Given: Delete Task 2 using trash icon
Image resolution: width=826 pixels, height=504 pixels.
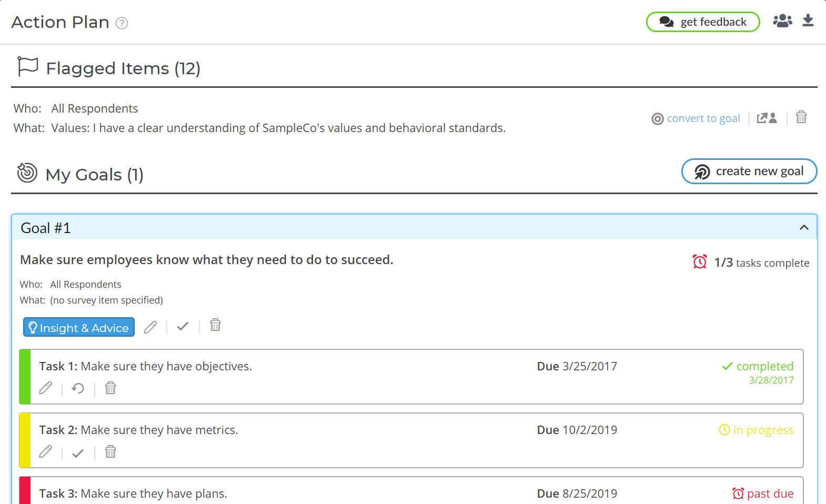Looking at the screenshot, I should pos(110,452).
